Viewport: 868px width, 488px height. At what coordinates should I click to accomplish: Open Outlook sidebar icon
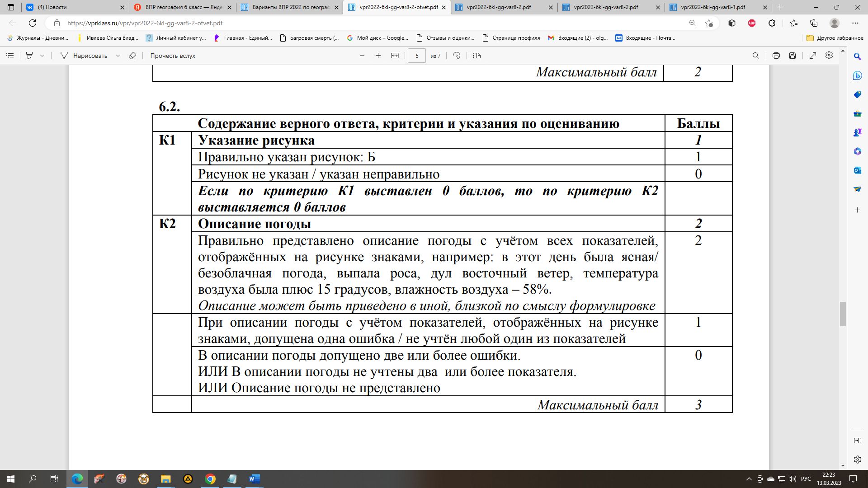(857, 170)
